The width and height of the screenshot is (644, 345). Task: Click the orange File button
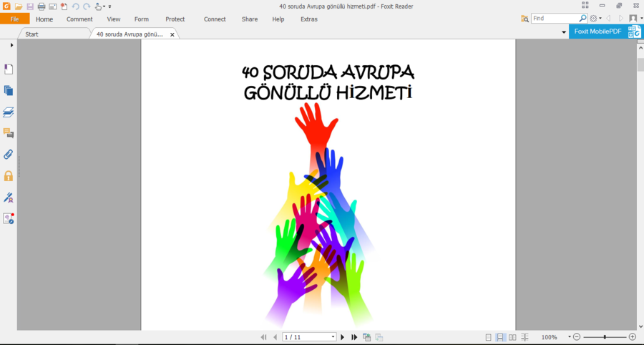click(15, 19)
